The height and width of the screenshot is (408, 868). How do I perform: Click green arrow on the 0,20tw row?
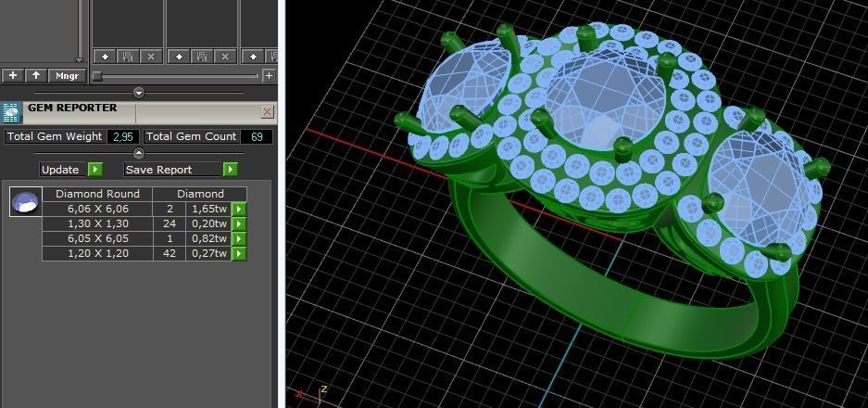tap(239, 224)
